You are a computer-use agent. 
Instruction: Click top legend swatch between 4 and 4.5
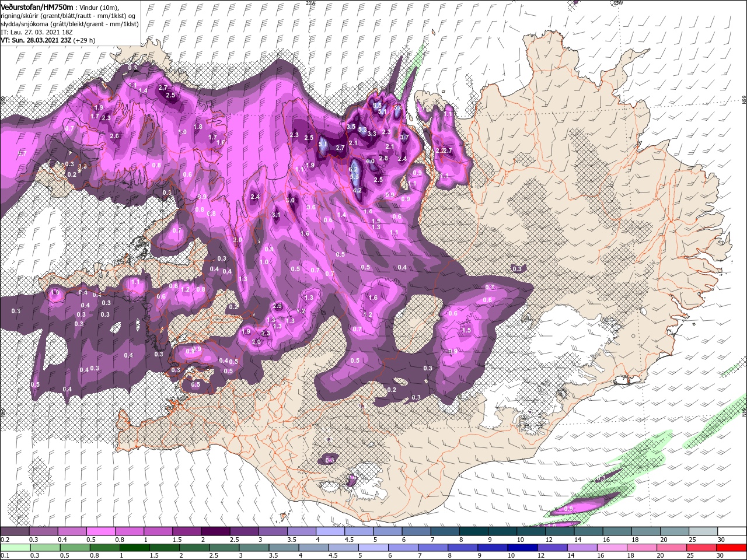click(x=330, y=531)
